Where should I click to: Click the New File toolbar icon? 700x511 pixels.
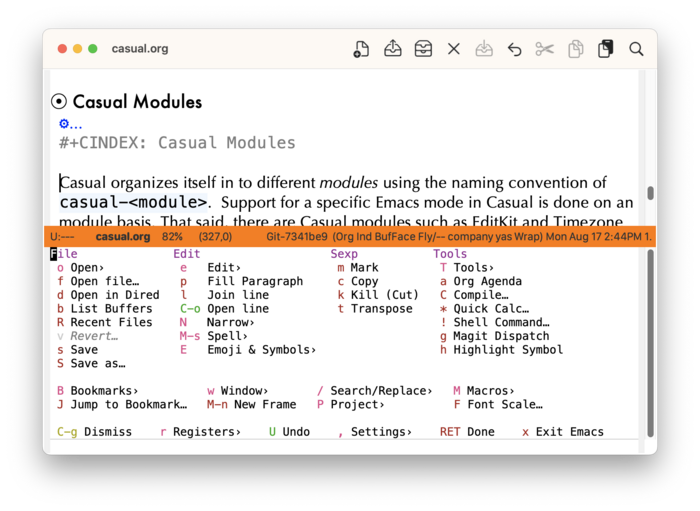[x=361, y=49]
